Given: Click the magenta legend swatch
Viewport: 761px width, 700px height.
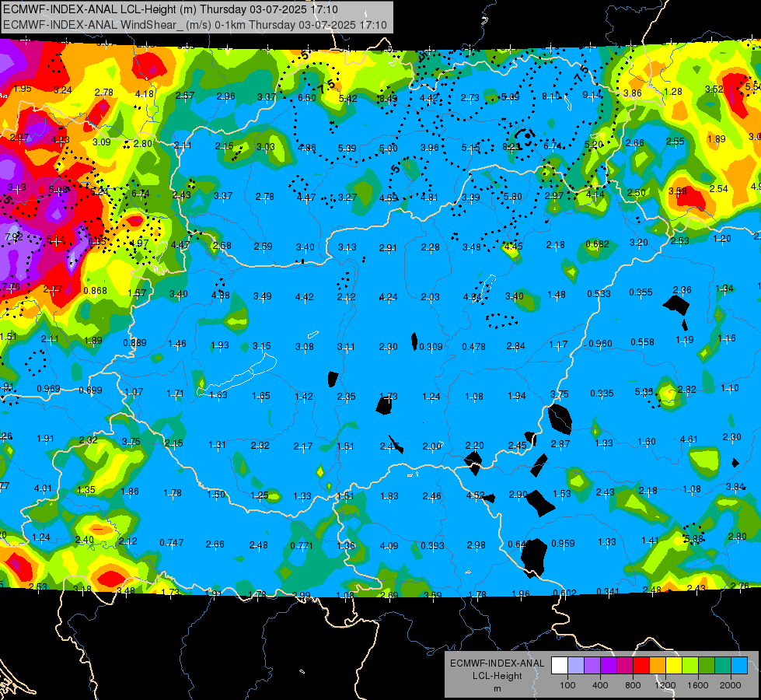Looking at the screenshot, I should click(x=625, y=665).
